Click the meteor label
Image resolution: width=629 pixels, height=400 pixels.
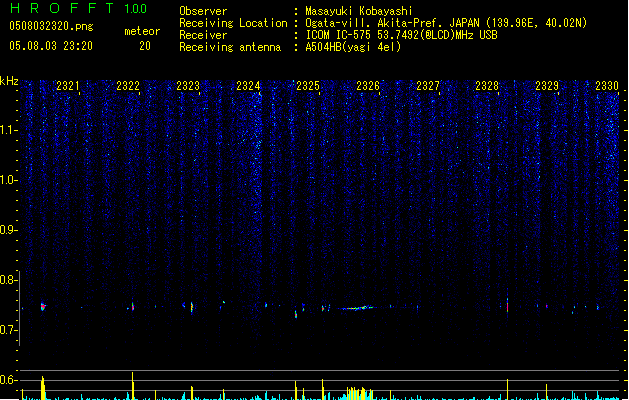142,31
